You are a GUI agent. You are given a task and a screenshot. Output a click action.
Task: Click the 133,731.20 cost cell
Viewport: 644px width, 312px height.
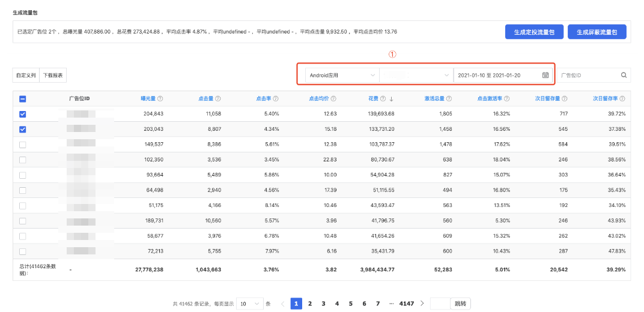[381, 129]
